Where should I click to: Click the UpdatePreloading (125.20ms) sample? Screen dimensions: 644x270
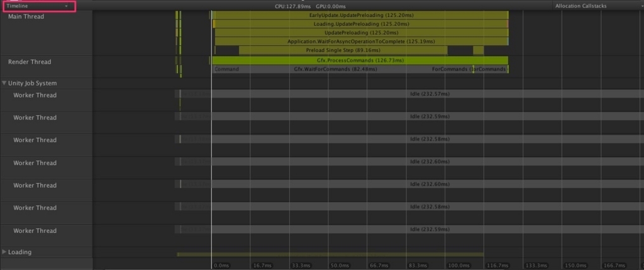click(362, 33)
